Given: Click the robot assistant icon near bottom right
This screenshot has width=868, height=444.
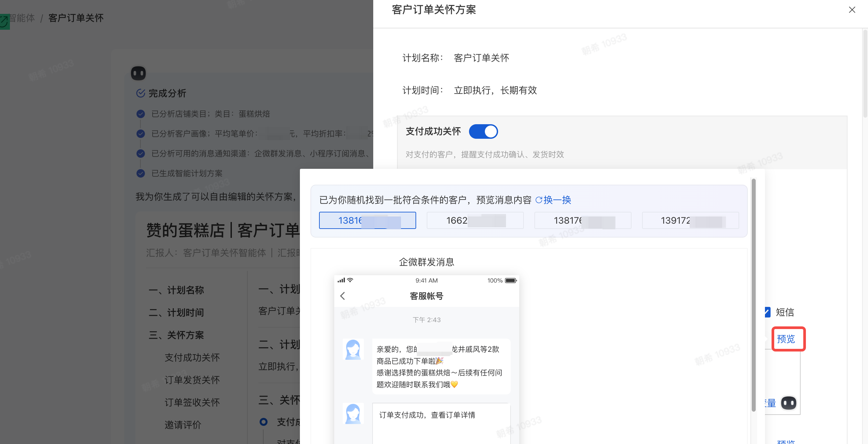Looking at the screenshot, I should [788, 402].
